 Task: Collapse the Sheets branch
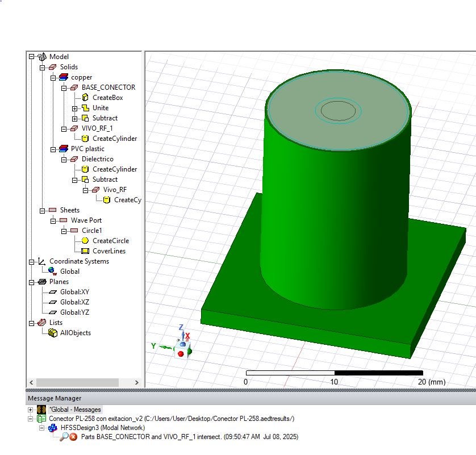42,211
